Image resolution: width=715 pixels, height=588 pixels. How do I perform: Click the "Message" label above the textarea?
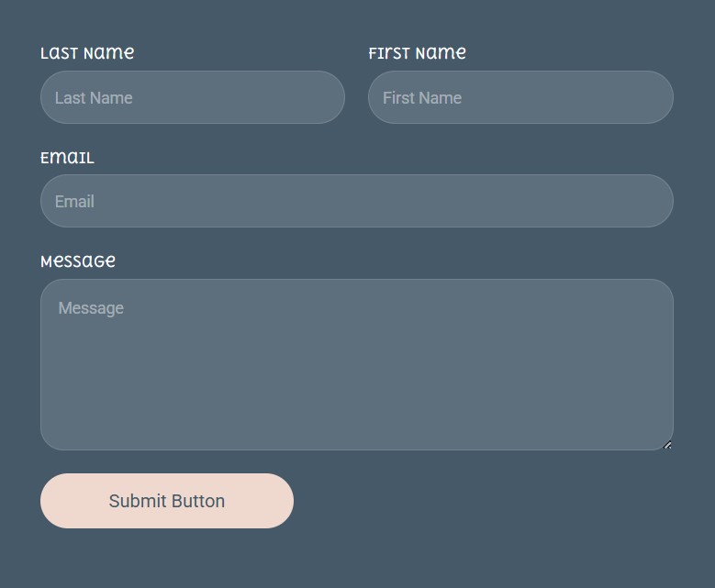(x=78, y=261)
